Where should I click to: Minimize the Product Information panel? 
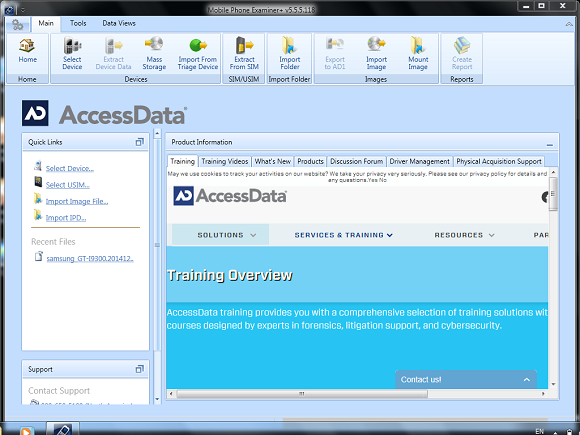tap(550, 144)
